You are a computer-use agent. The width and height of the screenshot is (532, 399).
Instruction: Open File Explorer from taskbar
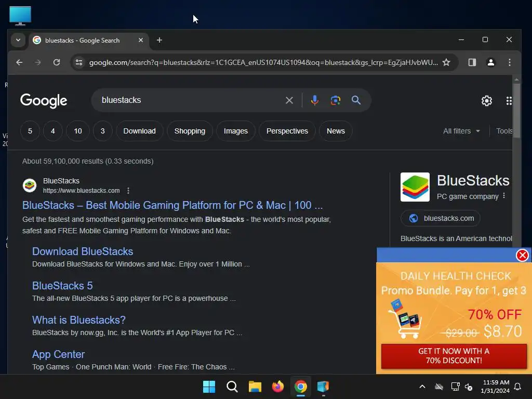tap(255, 387)
